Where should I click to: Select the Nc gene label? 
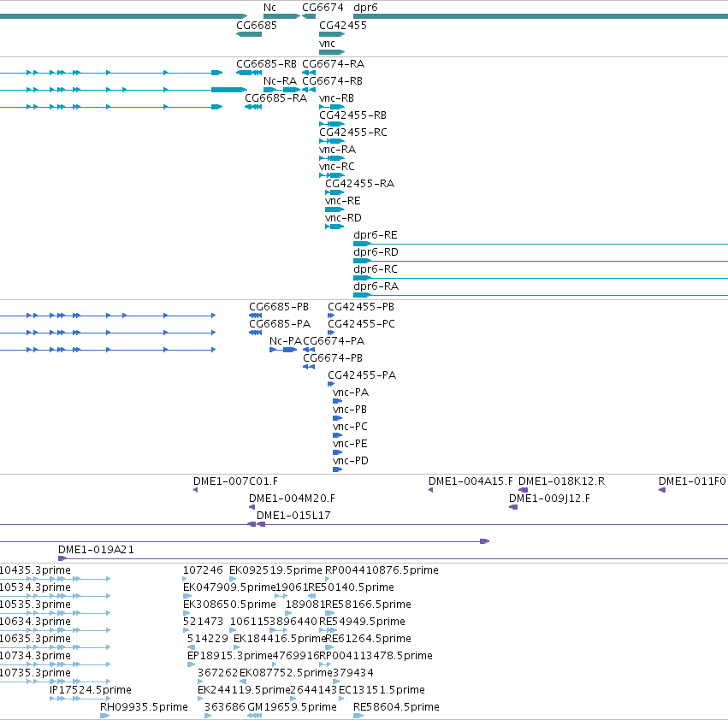pyautogui.click(x=269, y=8)
